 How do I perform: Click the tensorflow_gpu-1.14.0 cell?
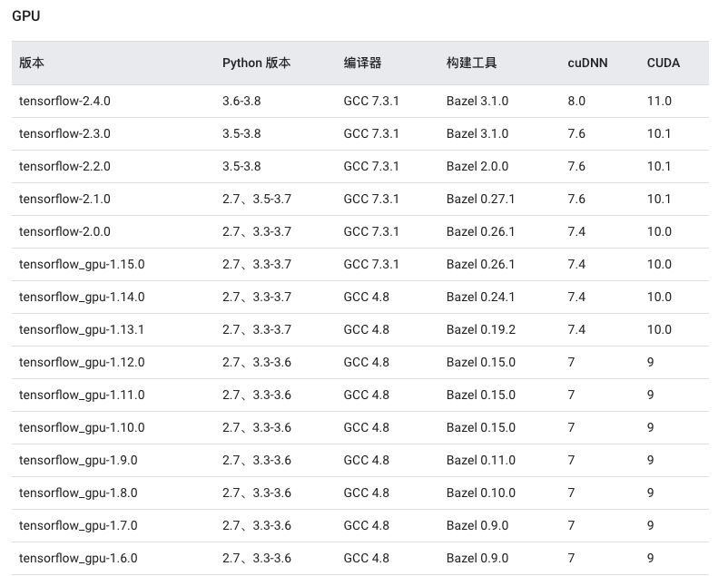(82, 297)
